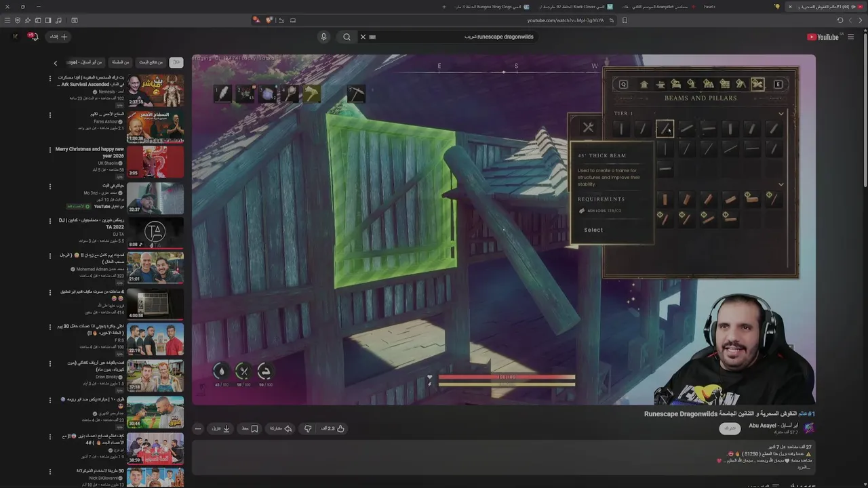Click the chips row next arrow
Image resolution: width=868 pixels, height=488 pixels.
(56, 63)
